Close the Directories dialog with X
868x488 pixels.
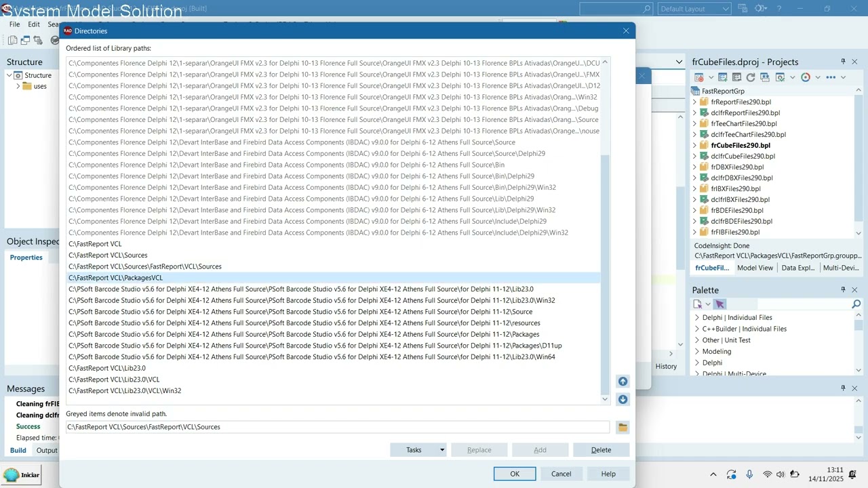[x=626, y=31]
